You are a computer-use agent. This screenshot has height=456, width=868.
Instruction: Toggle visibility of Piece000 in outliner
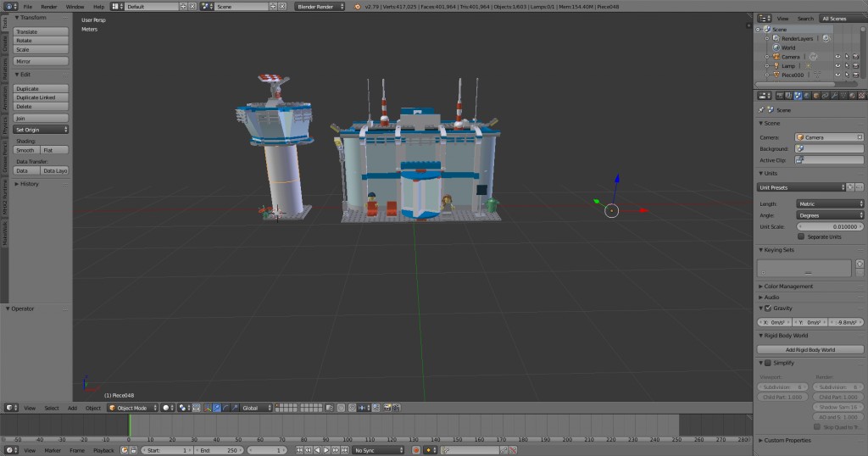tap(837, 75)
